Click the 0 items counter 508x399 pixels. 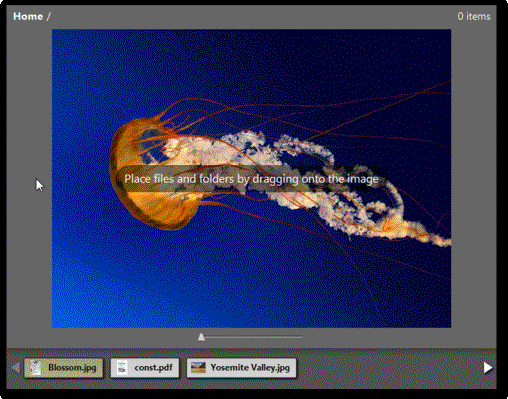click(474, 16)
